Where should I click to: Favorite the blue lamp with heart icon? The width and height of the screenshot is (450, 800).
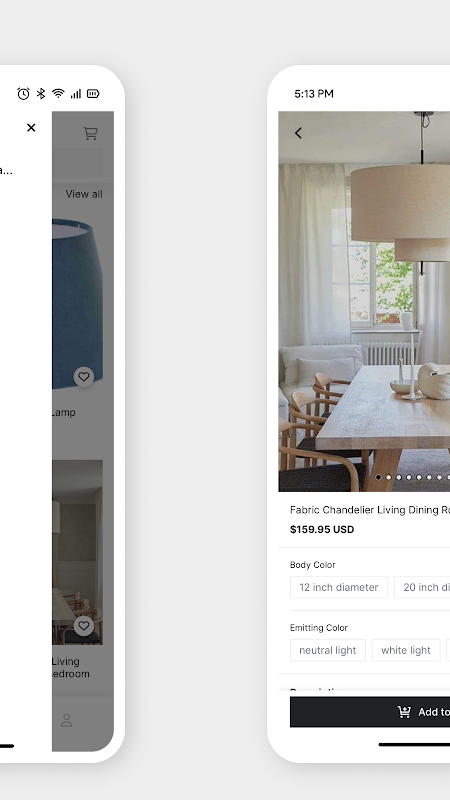(84, 377)
